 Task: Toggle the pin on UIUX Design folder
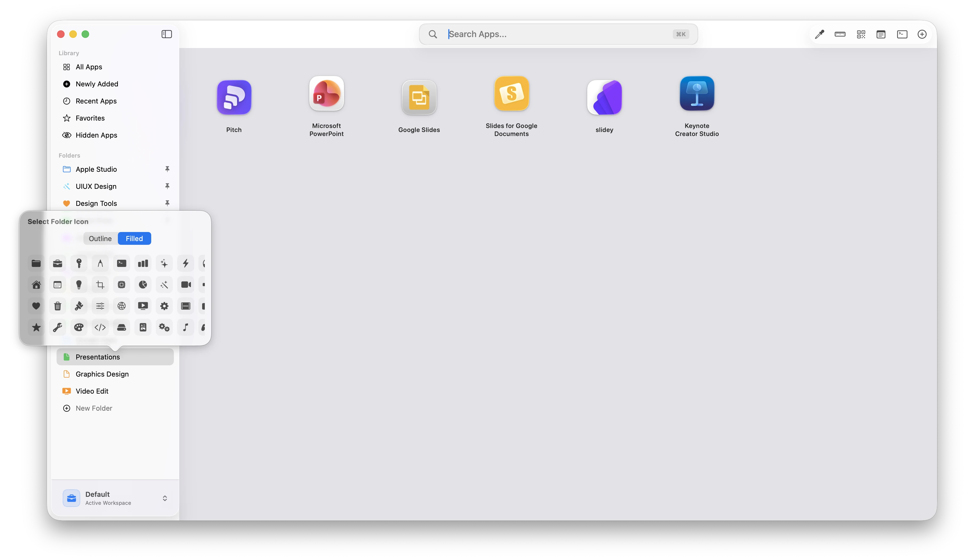[x=167, y=186]
